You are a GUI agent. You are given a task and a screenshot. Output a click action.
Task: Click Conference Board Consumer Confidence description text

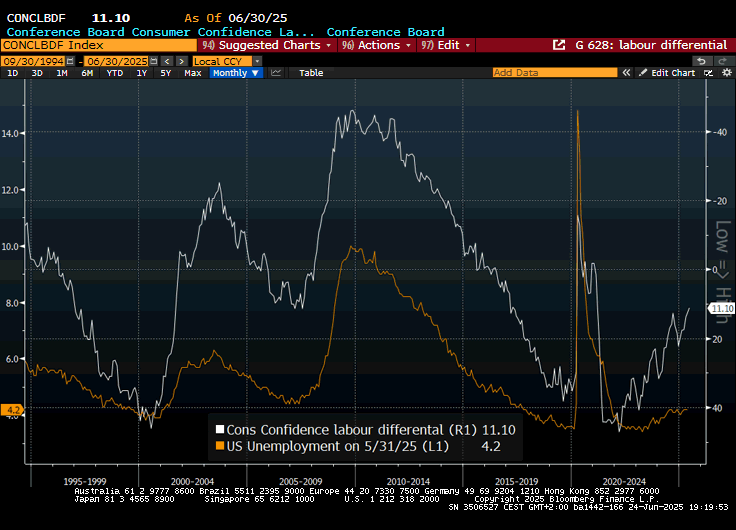tap(160, 32)
